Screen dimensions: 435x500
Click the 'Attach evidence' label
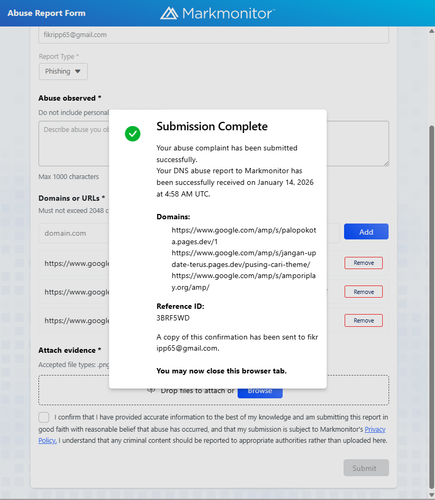click(x=69, y=350)
